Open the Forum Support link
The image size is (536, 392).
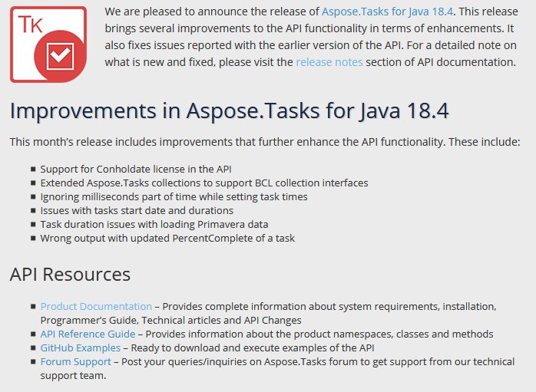click(75, 361)
